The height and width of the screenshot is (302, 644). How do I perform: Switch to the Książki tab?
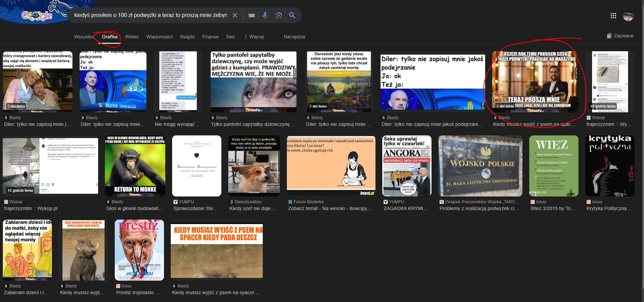click(187, 37)
